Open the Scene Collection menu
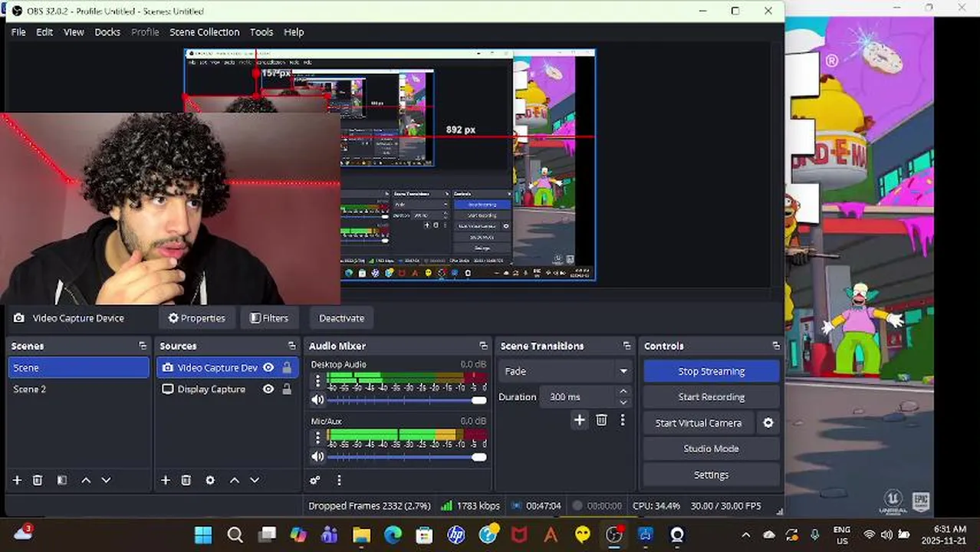 click(204, 32)
